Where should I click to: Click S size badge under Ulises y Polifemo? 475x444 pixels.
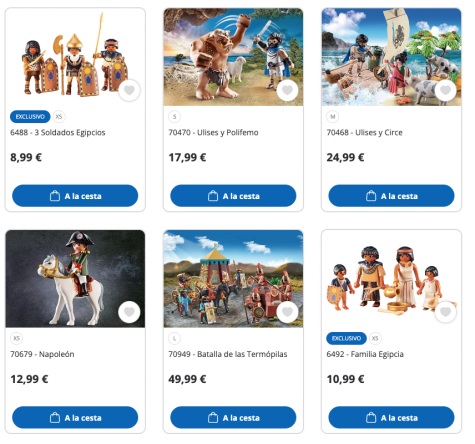pyautogui.click(x=175, y=117)
